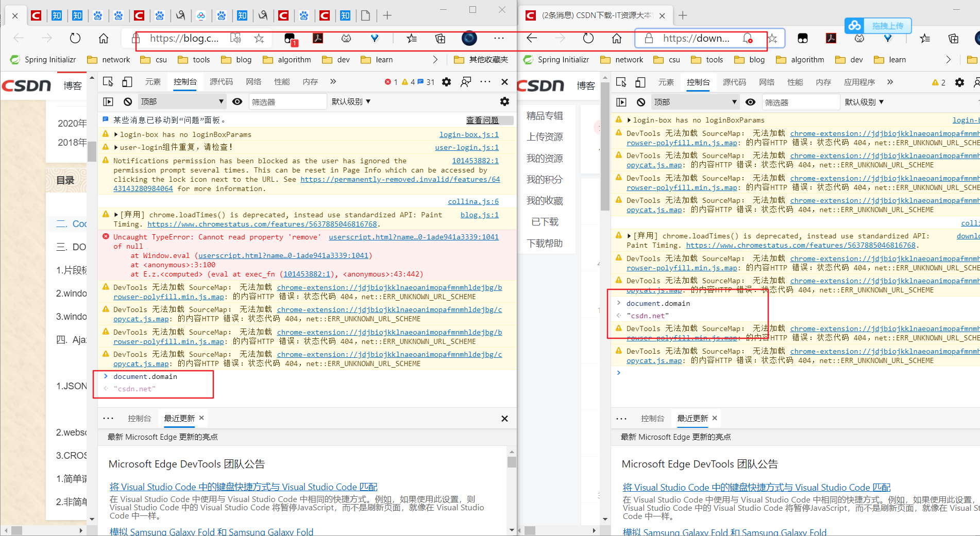Click the CSDN logo

pos(26,85)
